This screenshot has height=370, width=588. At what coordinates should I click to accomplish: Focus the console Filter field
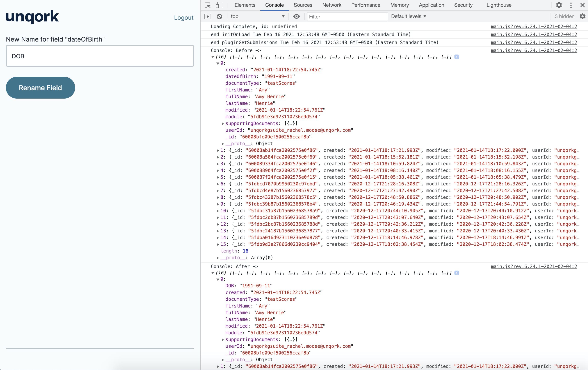click(x=347, y=17)
